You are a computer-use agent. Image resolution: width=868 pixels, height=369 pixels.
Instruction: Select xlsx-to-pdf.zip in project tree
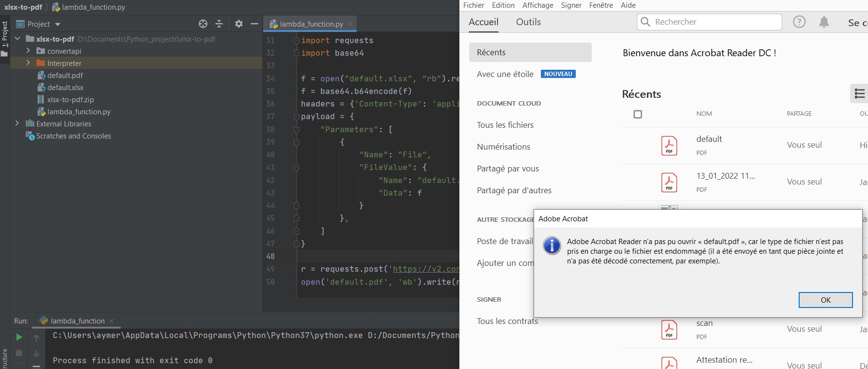[71, 99]
